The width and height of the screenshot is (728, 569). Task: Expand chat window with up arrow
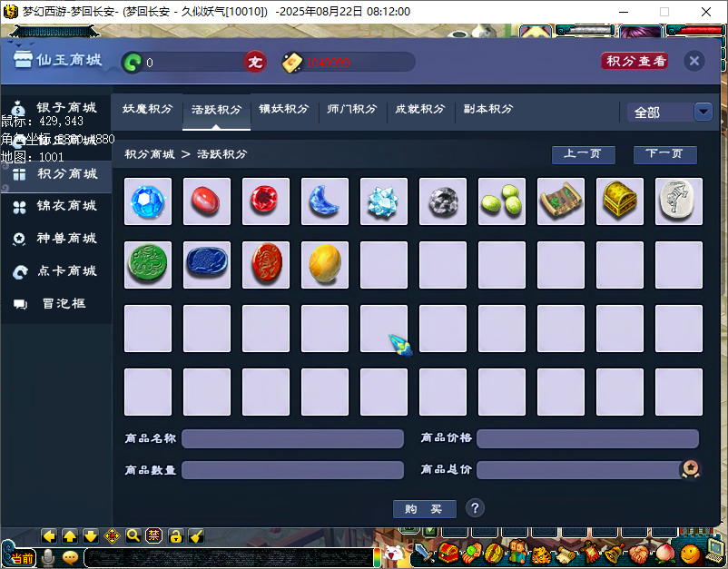[70, 536]
